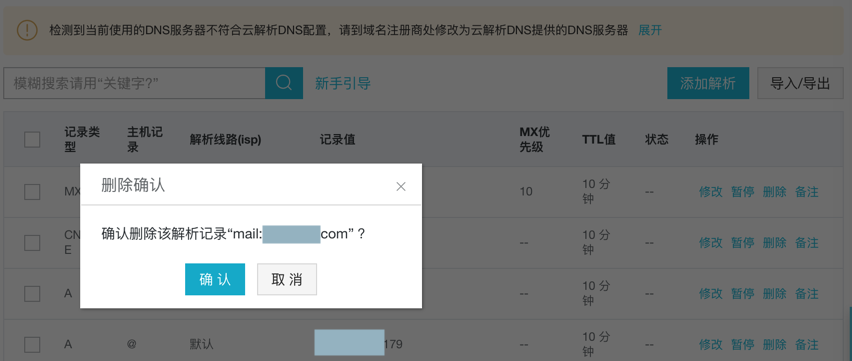Screen dimensions: 852x361
Task: Click the 记录值 column header
Action: tap(337, 140)
